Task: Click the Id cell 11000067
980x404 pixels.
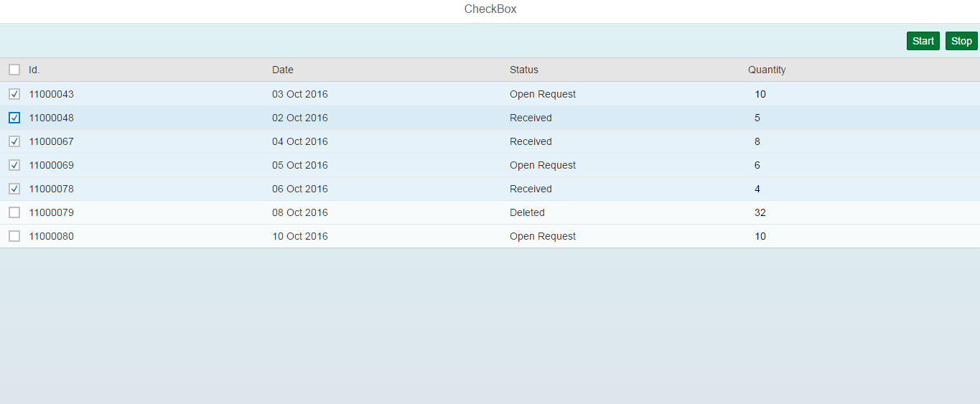Action: (x=51, y=141)
